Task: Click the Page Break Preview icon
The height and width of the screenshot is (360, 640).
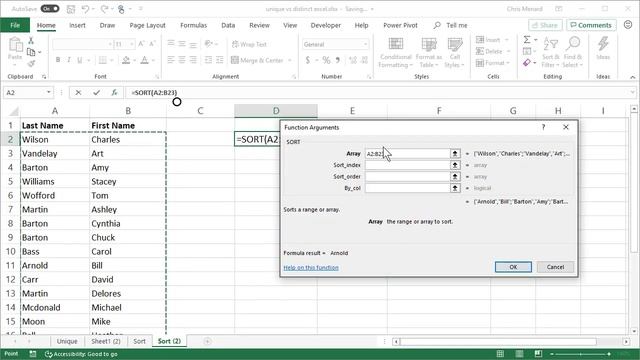Action: [538, 354]
